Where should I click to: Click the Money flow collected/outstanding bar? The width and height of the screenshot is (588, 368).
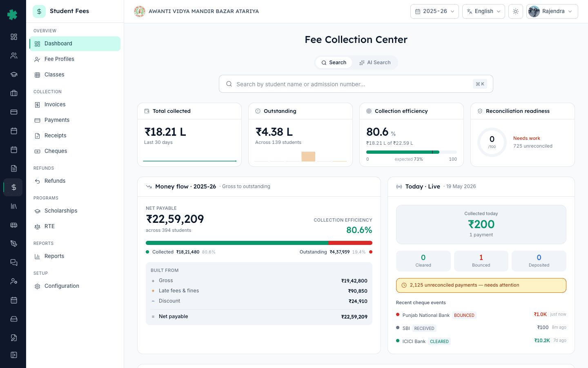pyautogui.click(x=259, y=243)
